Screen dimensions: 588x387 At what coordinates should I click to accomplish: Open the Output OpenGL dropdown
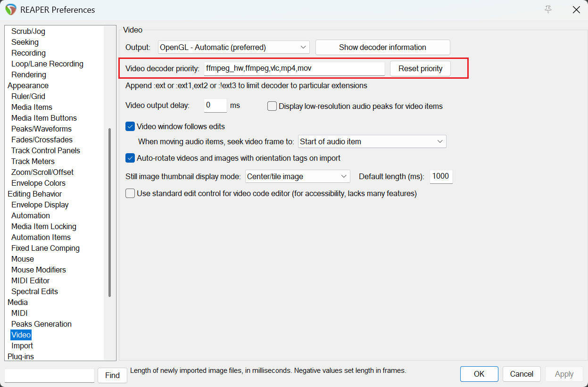click(x=233, y=47)
